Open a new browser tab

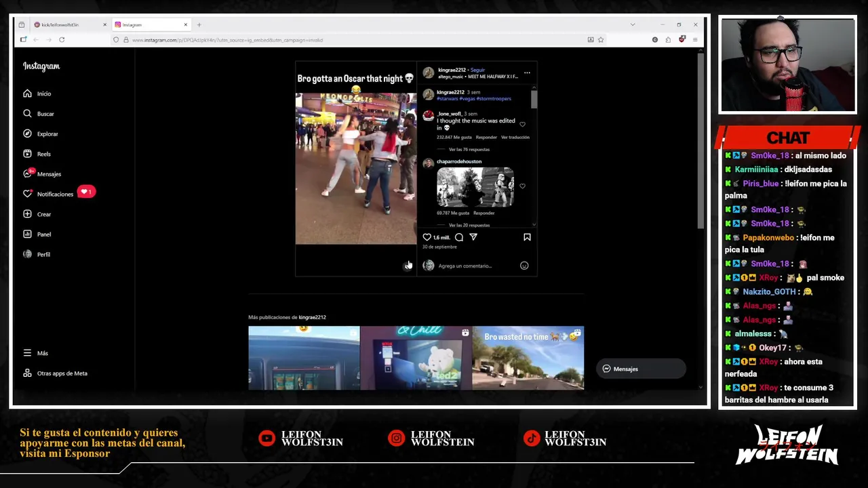tap(199, 25)
